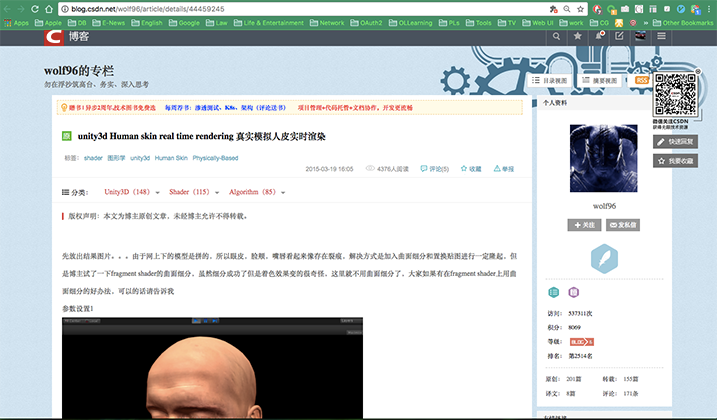Click the teal hexagon medal icon
The height and width of the screenshot is (420, 717).
pos(553,292)
